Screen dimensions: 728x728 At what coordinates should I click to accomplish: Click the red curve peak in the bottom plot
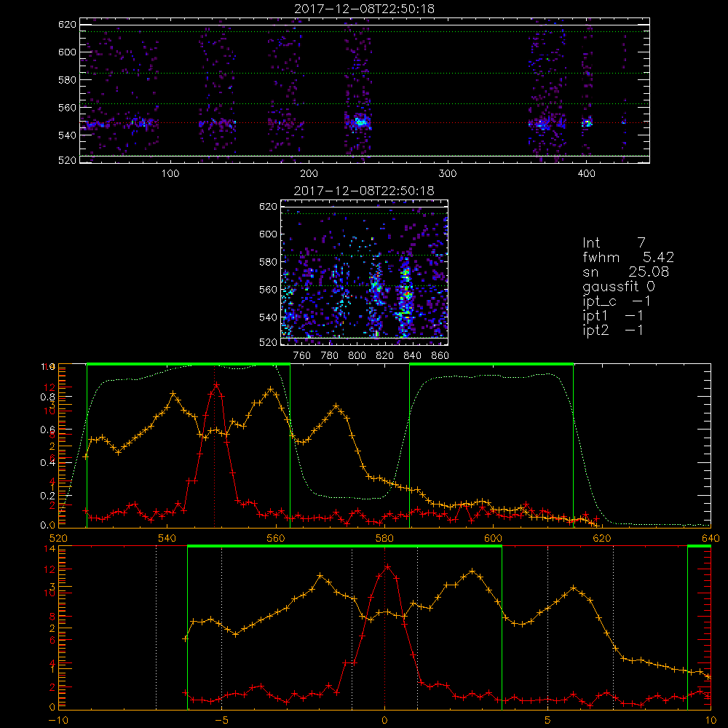(388, 567)
